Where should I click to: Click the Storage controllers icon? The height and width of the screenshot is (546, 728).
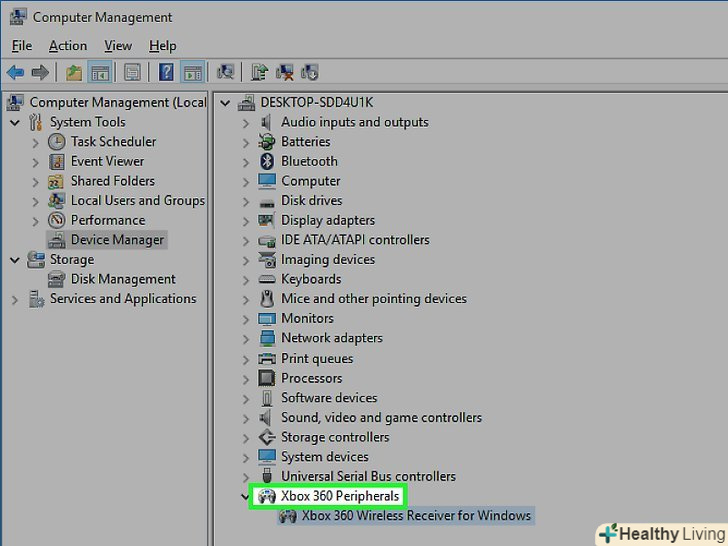tap(266, 437)
